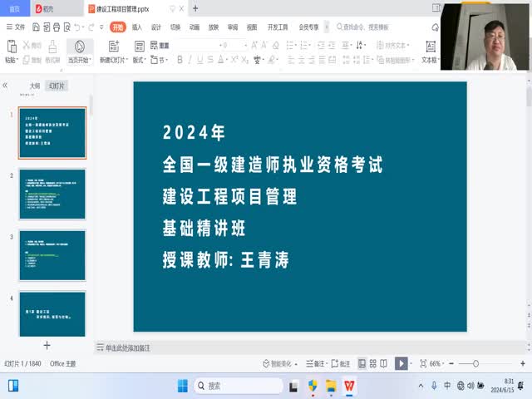Open the font size combo box
Image resolution: width=532 pixels, height=399 pixels.
tap(234, 45)
